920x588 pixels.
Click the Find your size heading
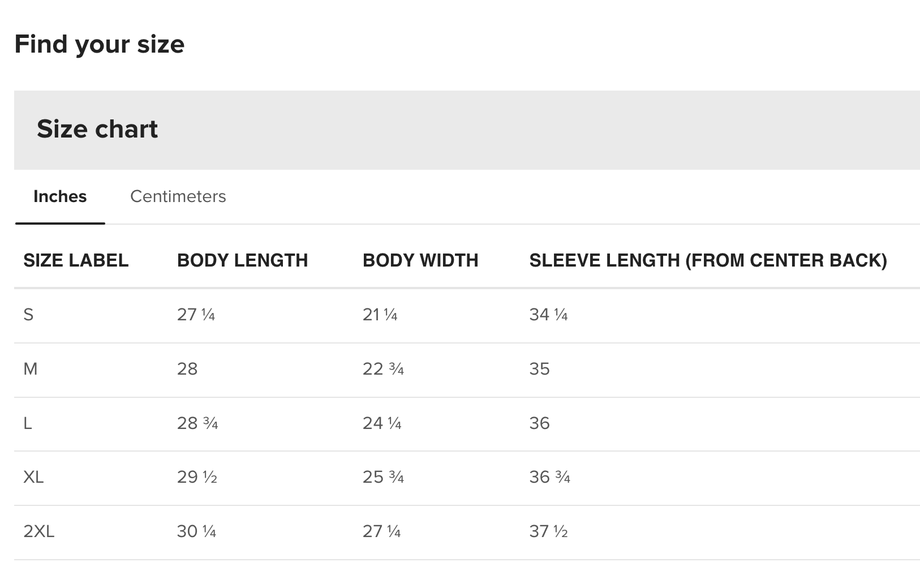pos(100,44)
